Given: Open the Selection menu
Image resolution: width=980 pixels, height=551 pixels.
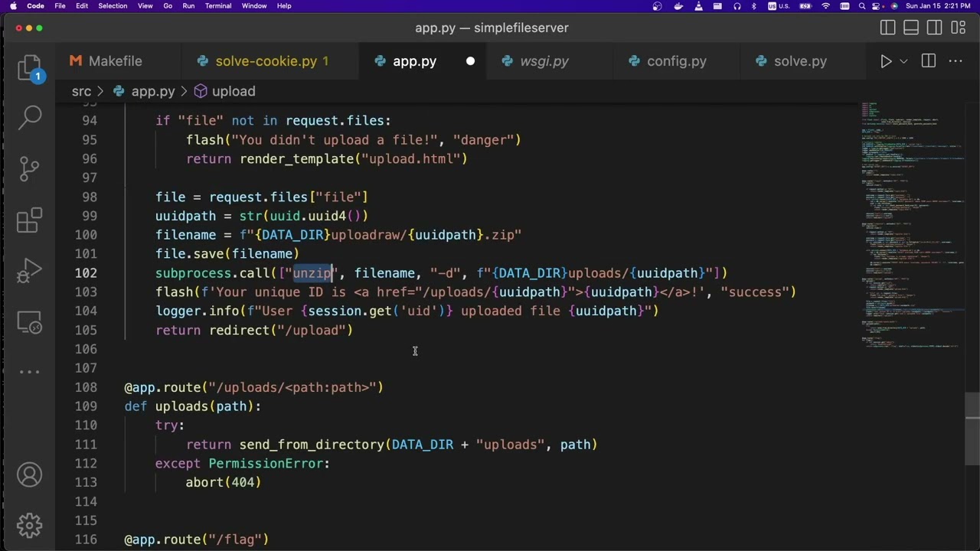Looking at the screenshot, I should pos(113,6).
